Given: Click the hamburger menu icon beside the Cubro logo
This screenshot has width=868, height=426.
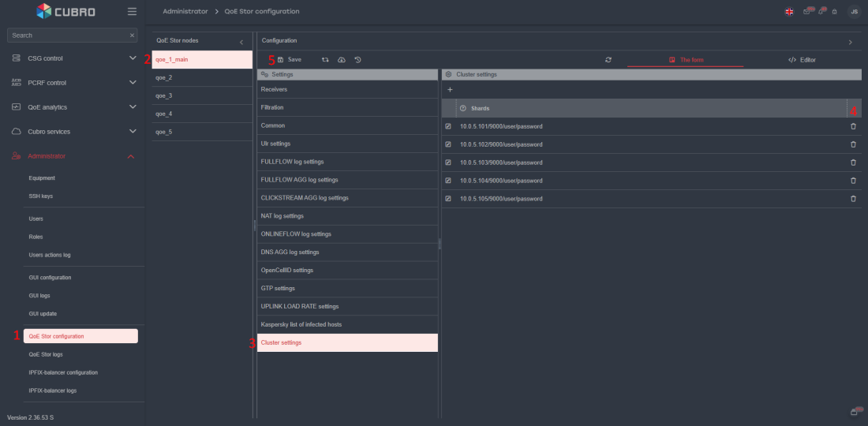Looking at the screenshot, I should pos(132,12).
